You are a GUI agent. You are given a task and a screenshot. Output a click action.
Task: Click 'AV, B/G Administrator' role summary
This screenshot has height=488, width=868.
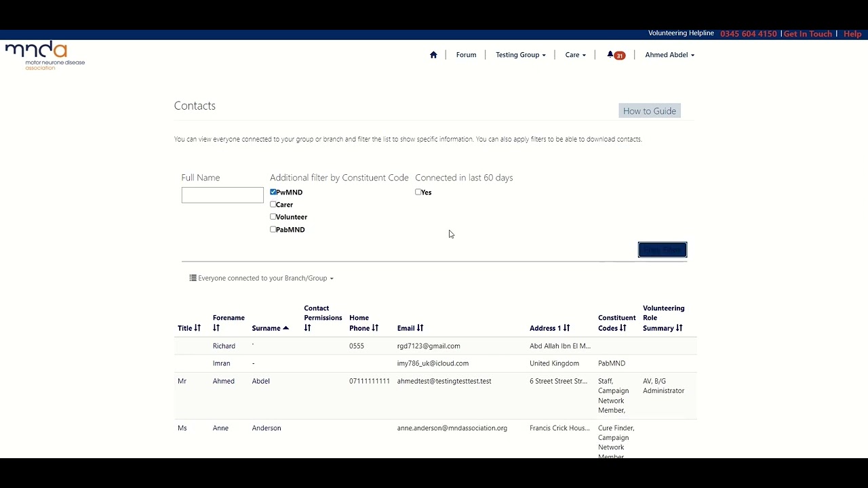(x=664, y=386)
